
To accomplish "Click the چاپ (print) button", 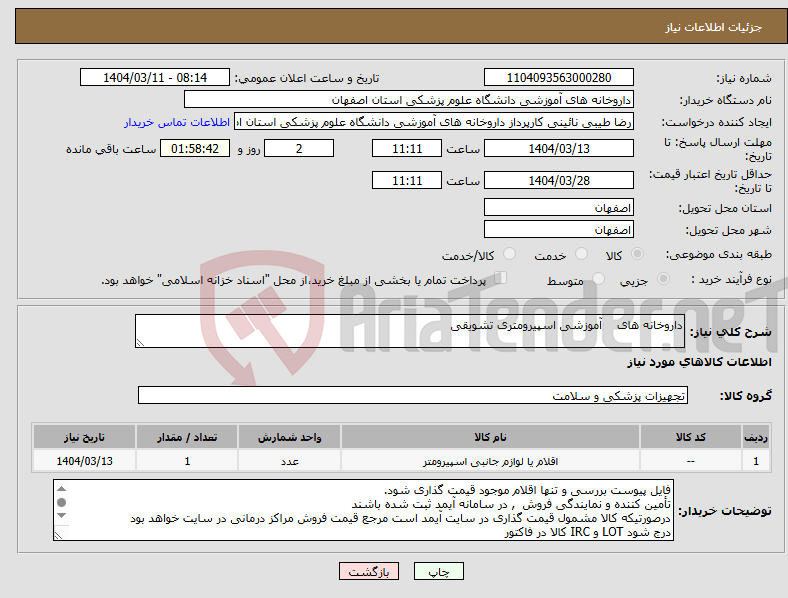I will [x=438, y=571].
